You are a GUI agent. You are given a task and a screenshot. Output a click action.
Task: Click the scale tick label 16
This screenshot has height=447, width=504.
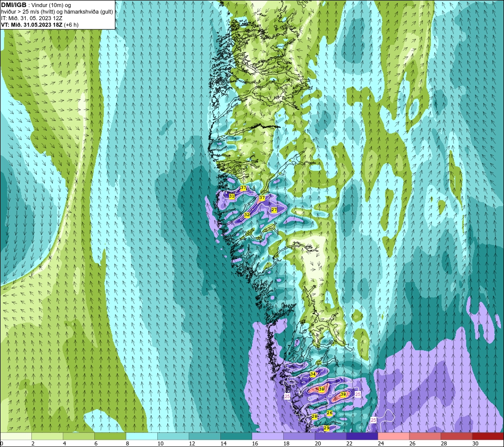[255, 443]
